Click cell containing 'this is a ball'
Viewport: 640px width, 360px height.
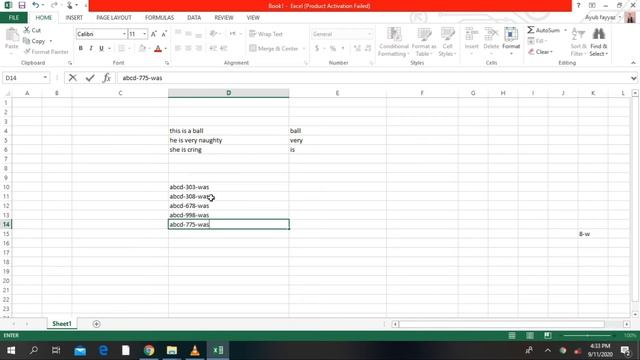pos(229,131)
